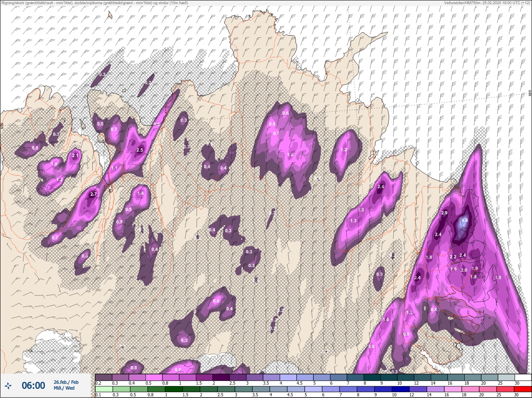Pick top legend swatch between 0.2 and 0.3
This screenshot has width=532, height=398.
pyautogui.click(x=104, y=377)
